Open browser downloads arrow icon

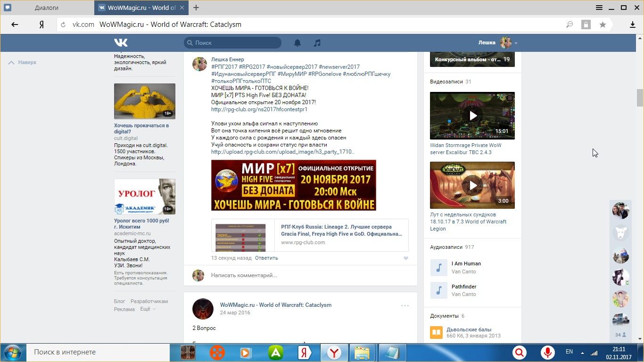(x=633, y=25)
